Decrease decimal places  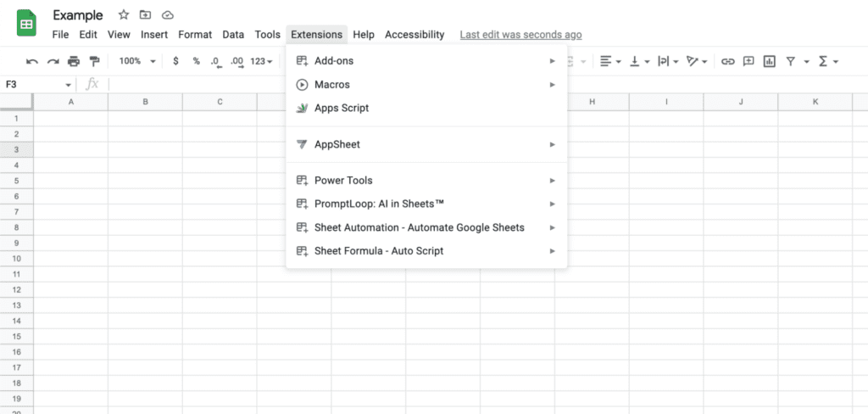[216, 62]
